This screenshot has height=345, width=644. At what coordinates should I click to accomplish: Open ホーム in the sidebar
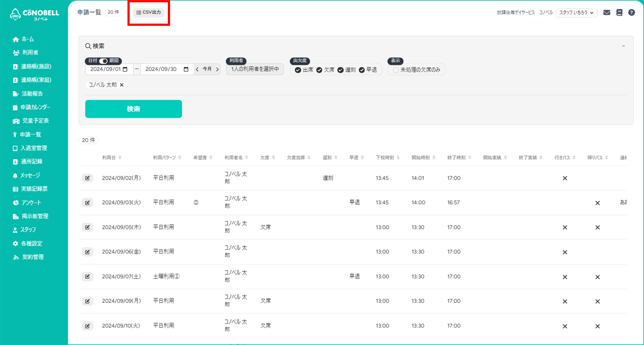tap(23, 39)
